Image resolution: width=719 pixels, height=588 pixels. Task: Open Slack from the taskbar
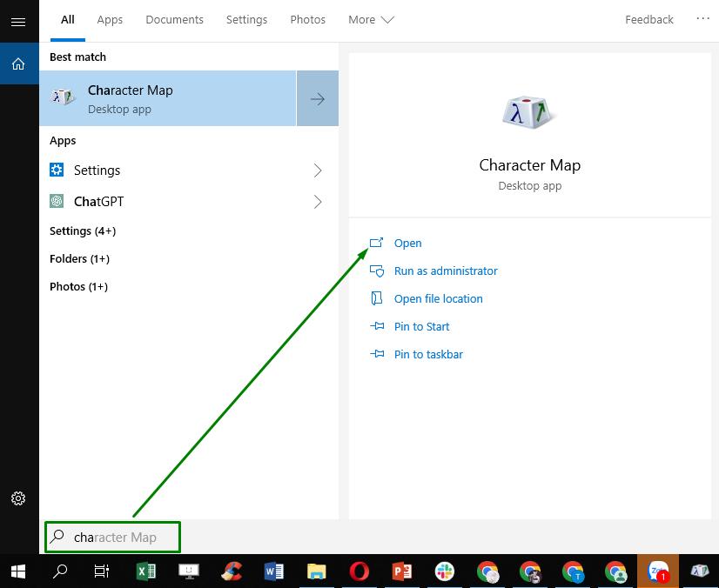444,571
